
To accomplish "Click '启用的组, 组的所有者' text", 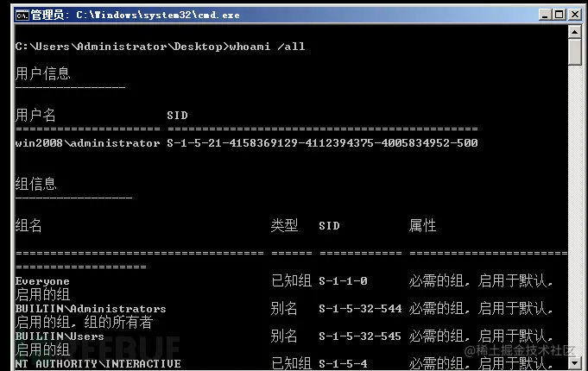I will coord(84,323).
